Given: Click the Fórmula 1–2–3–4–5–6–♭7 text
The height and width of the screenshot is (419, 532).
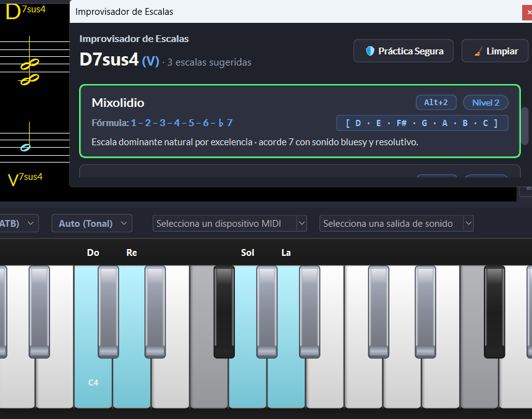Looking at the screenshot, I should point(162,123).
